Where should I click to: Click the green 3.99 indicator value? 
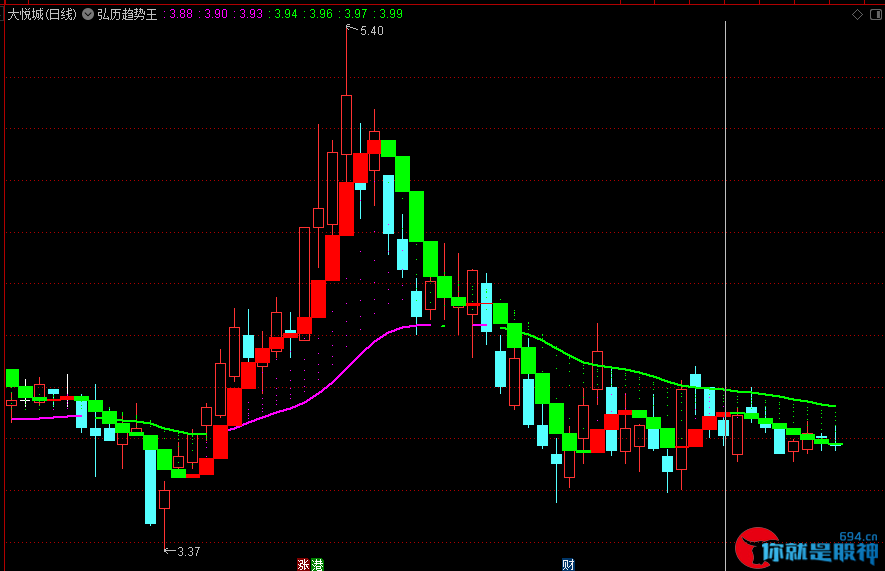pos(391,14)
